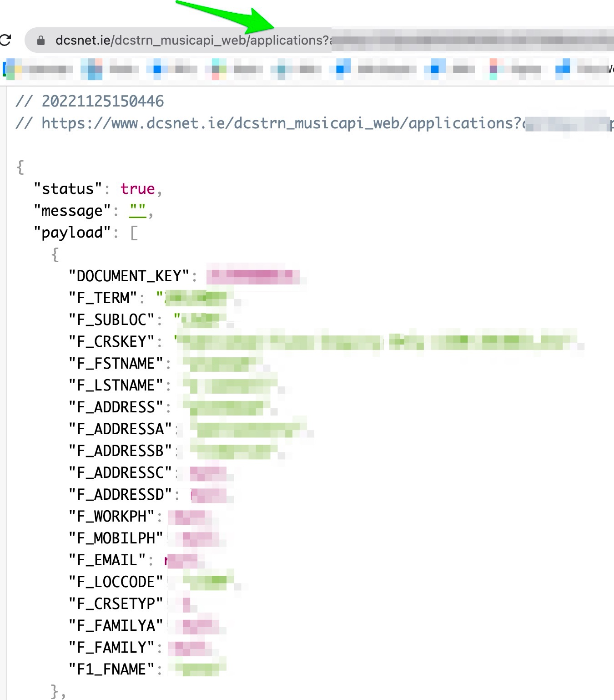
Task: Select the "DOCUMENT_KEY" field name
Action: pos(129,276)
